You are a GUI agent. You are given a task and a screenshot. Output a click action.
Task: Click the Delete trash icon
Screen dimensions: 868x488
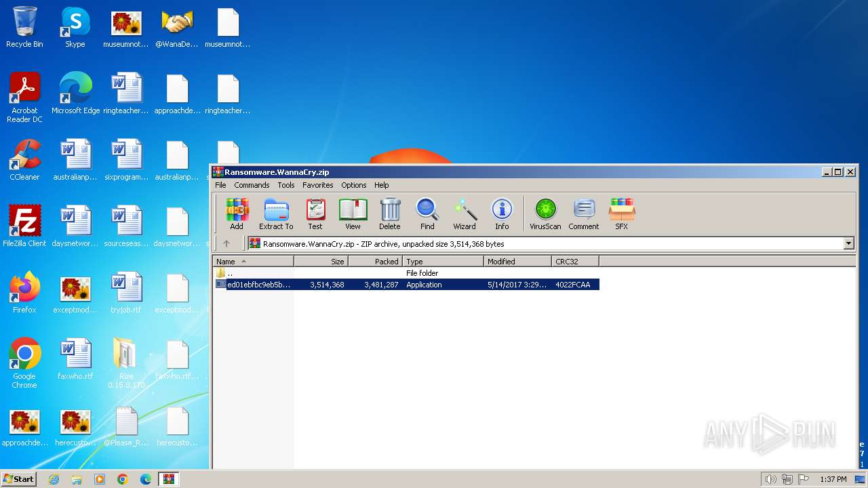390,214
